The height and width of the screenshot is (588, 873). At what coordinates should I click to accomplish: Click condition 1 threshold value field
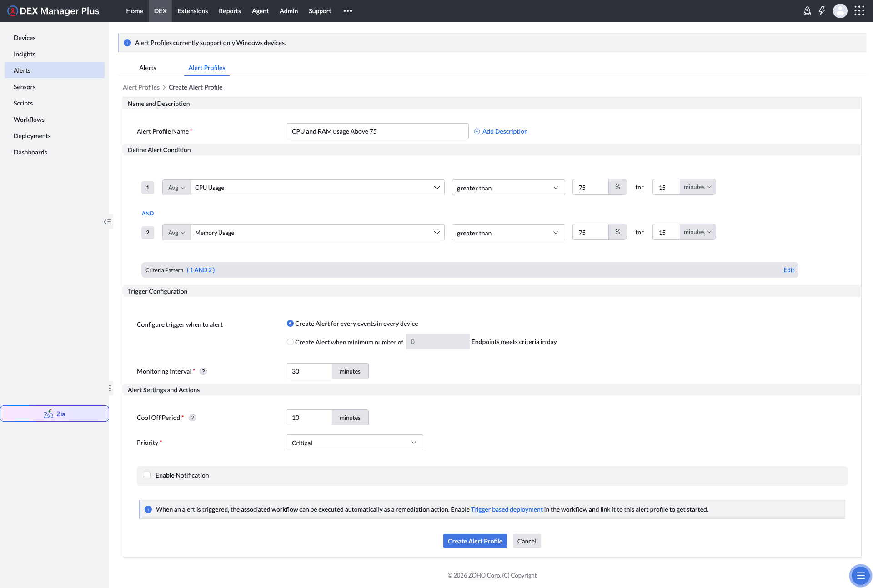[590, 187]
